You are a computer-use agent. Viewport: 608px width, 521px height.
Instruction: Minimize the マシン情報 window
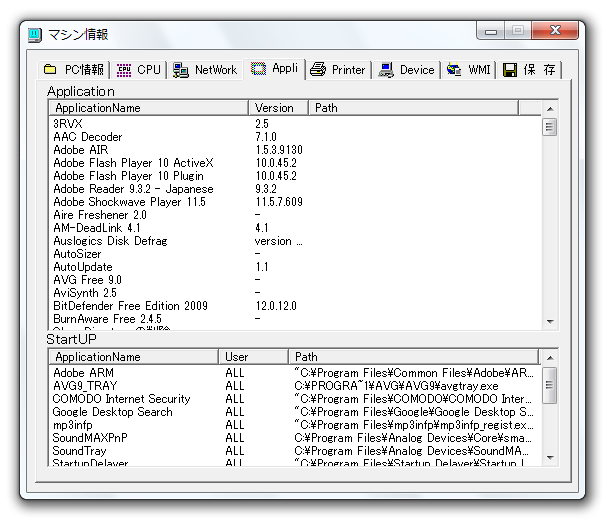pos(491,31)
